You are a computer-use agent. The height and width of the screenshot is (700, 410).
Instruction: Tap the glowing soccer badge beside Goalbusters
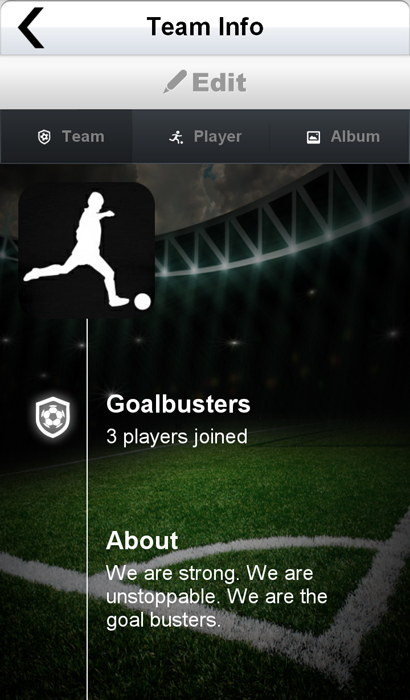53,417
